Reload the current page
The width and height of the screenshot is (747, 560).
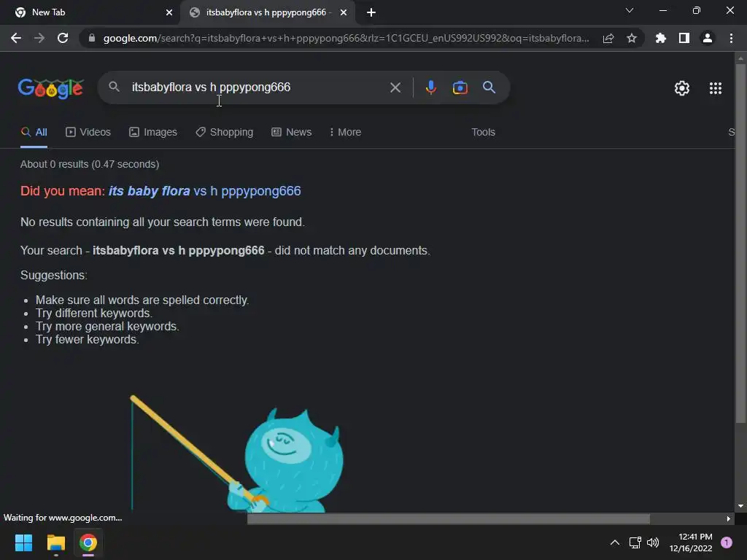63,38
